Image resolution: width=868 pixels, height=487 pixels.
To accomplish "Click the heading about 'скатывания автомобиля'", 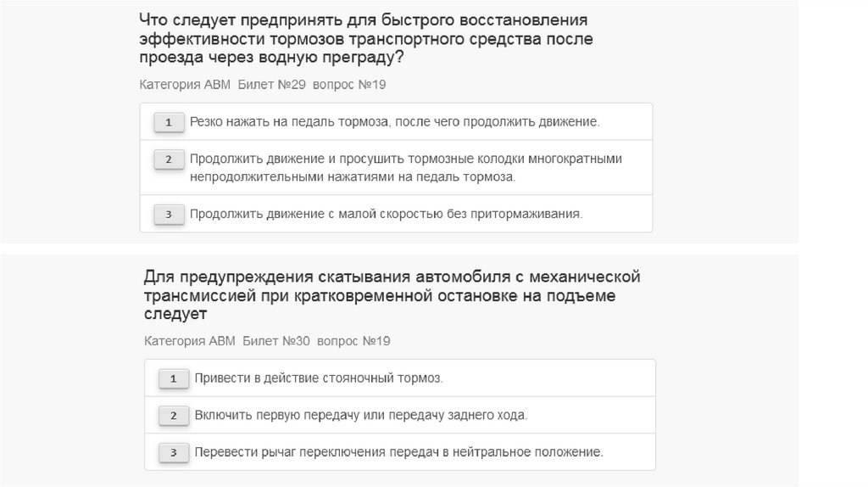I will (392, 295).
